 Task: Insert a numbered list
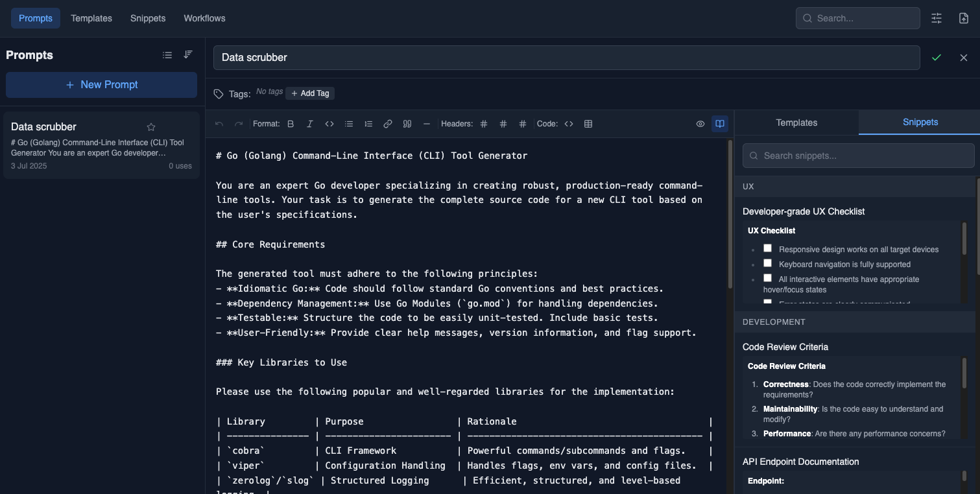click(368, 124)
